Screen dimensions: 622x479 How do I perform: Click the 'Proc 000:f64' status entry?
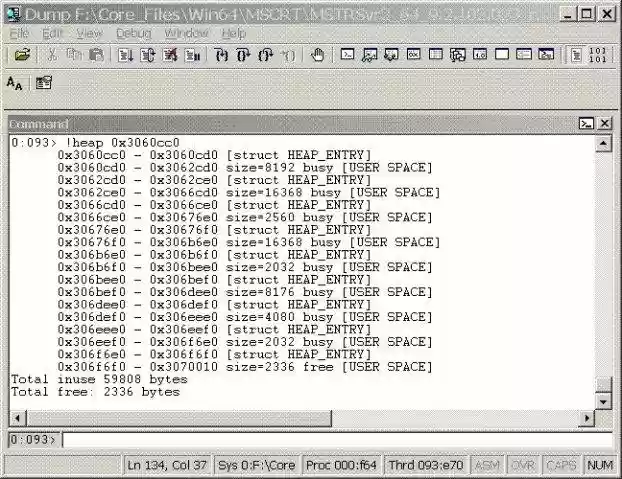click(341, 465)
